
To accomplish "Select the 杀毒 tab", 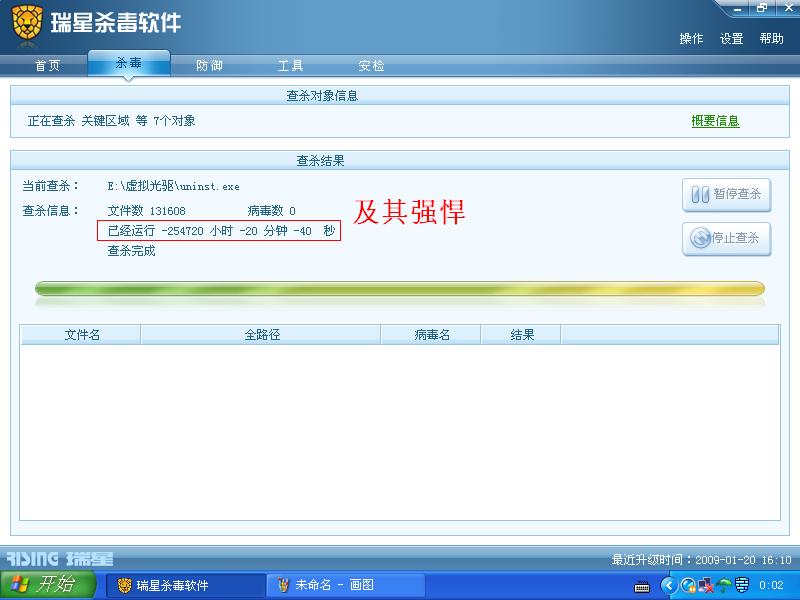I will [x=129, y=63].
